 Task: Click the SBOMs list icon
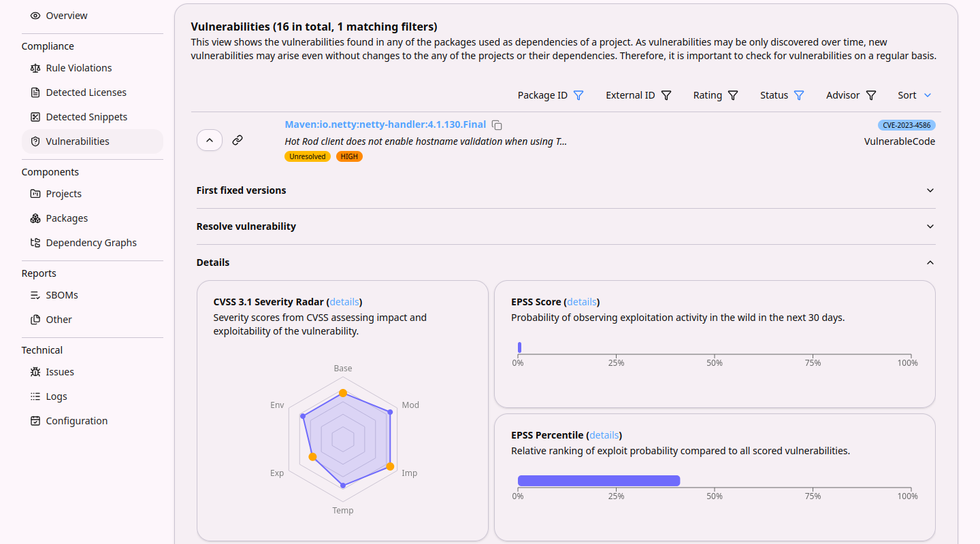[35, 295]
